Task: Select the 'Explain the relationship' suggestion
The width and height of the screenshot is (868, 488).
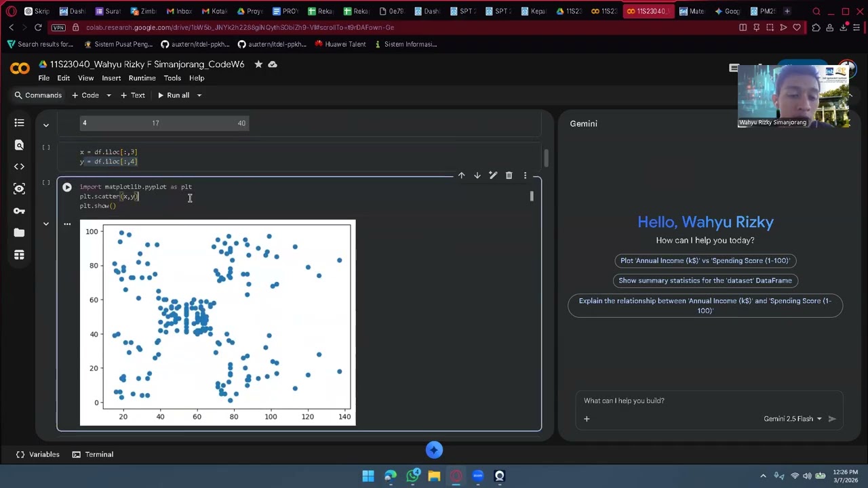Action: (x=705, y=306)
